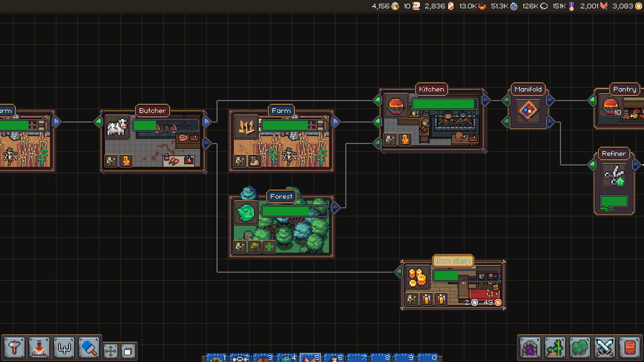Select the hammer build tool

coord(14,348)
